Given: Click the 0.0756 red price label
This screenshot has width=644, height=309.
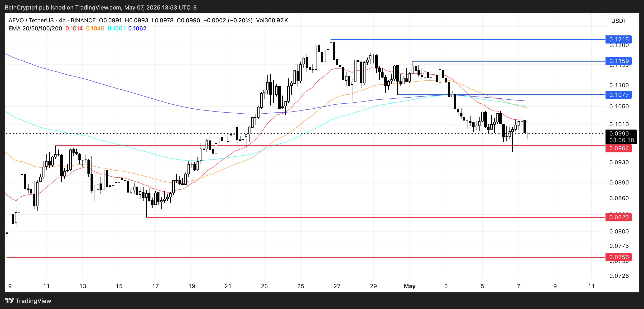Looking at the screenshot, I should click(x=619, y=257).
